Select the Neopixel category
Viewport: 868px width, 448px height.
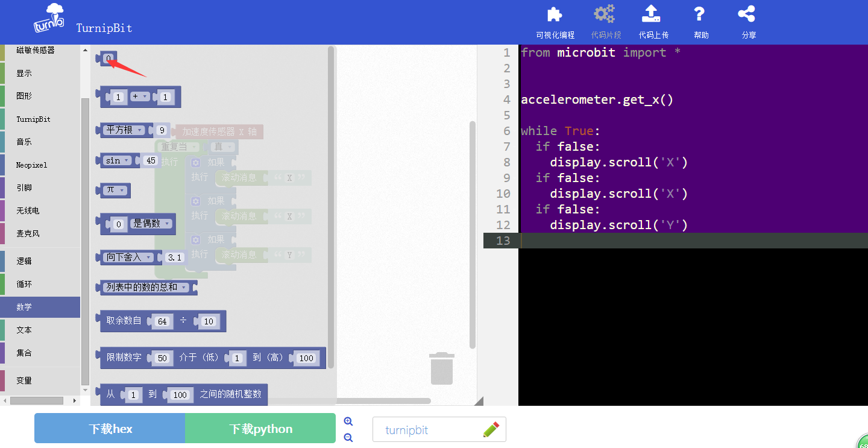click(x=40, y=165)
